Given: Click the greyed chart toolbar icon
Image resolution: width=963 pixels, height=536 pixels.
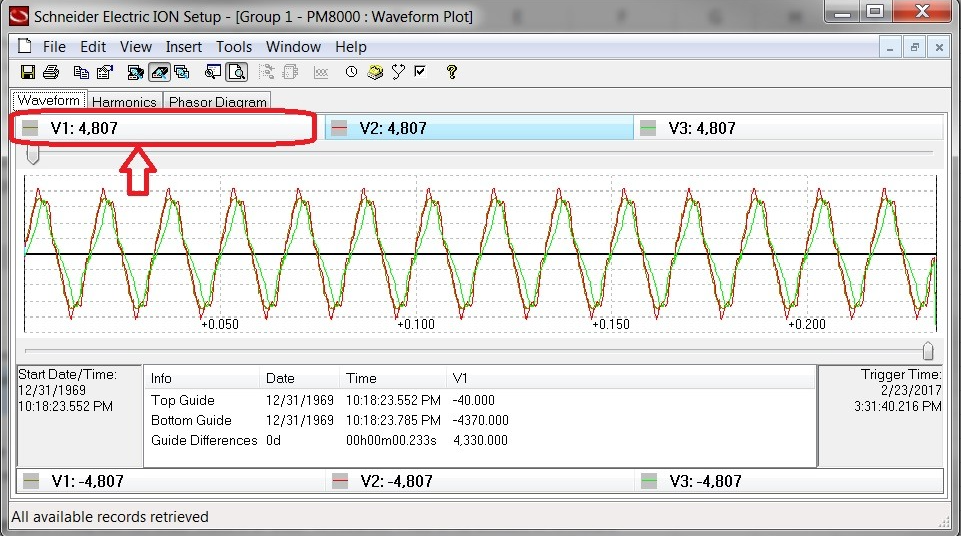Looking at the screenshot, I should (321, 73).
